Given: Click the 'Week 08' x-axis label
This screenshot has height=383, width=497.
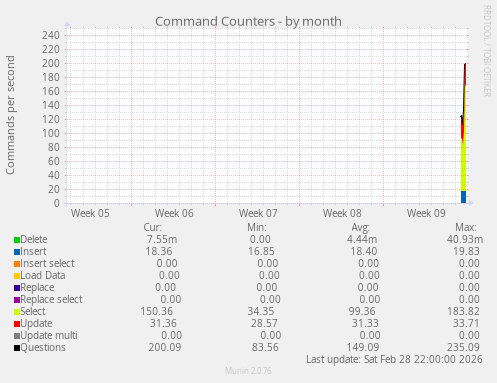Looking at the screenshot, I should 342,213.
